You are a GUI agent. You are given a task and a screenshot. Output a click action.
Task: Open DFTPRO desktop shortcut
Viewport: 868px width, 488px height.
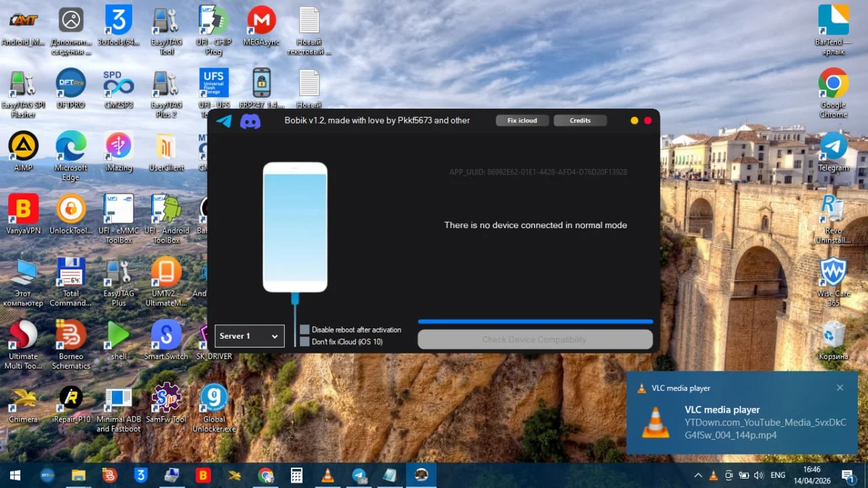[71, 90]
